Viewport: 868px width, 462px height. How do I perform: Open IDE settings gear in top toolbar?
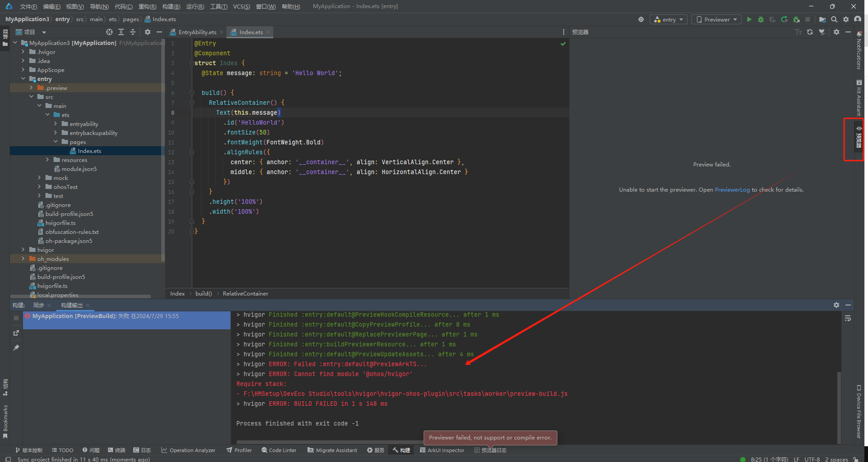[x=846, y=19]
